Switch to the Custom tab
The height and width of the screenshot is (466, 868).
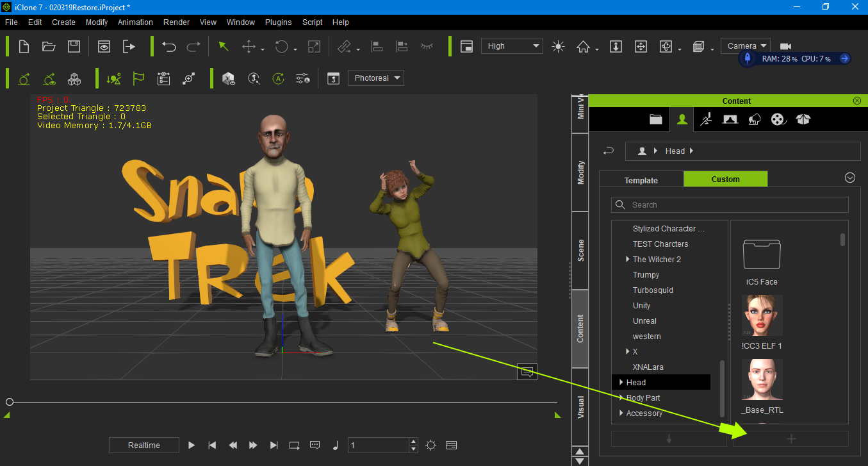point(726,179)
